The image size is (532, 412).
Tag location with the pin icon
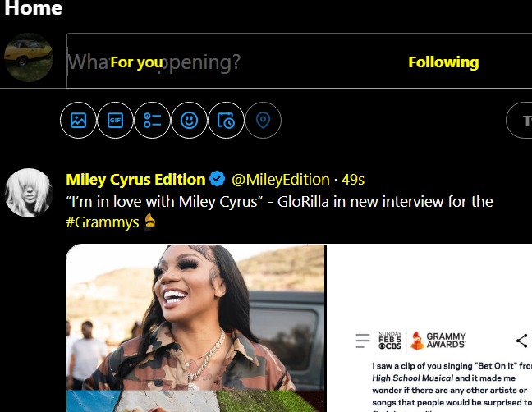(x=263, y=120)
